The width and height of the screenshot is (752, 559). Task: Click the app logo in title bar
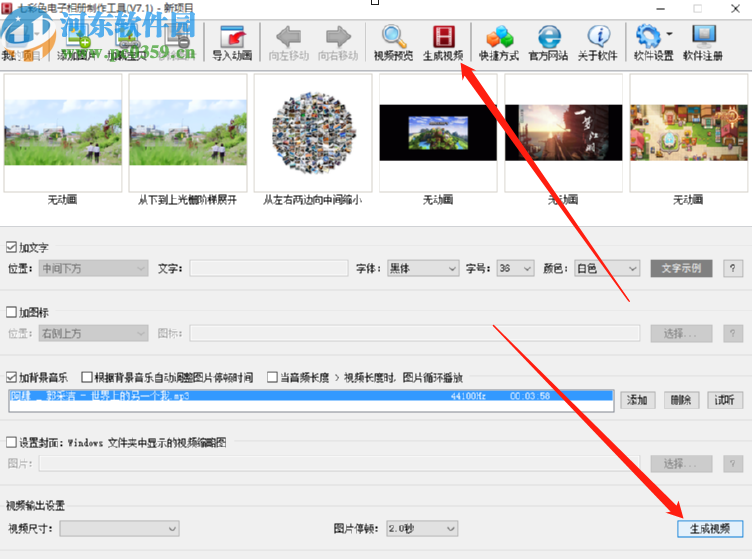pos(7,8)
